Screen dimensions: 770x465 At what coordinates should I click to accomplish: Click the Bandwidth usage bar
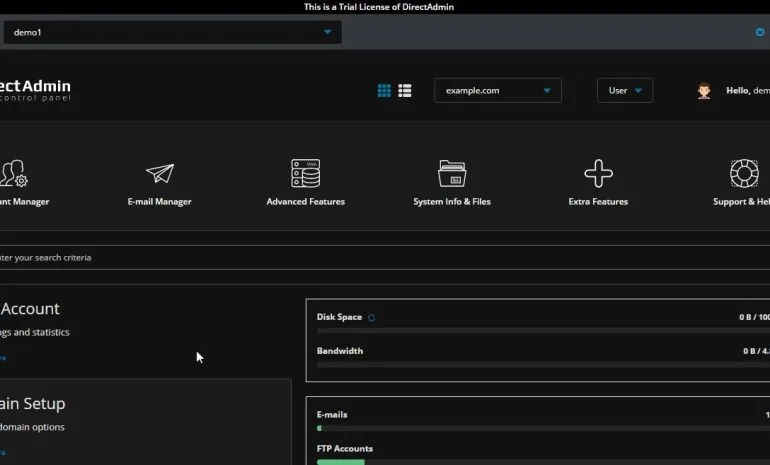(543, 365)
